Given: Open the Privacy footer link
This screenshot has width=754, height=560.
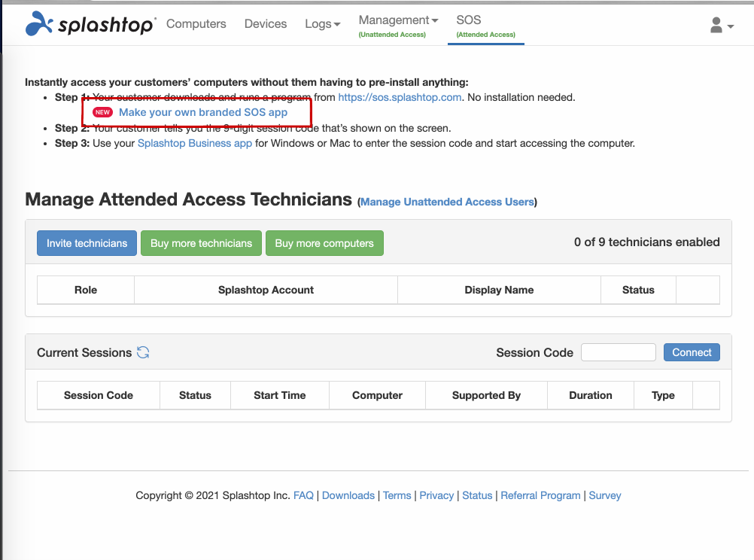Looking at the screenshot, I should point(436,495).
